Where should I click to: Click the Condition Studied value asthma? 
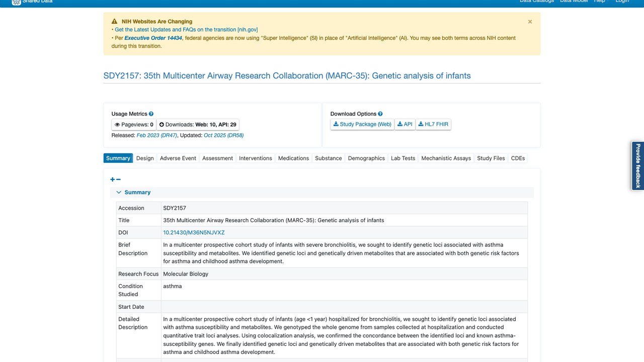point(173,286)
